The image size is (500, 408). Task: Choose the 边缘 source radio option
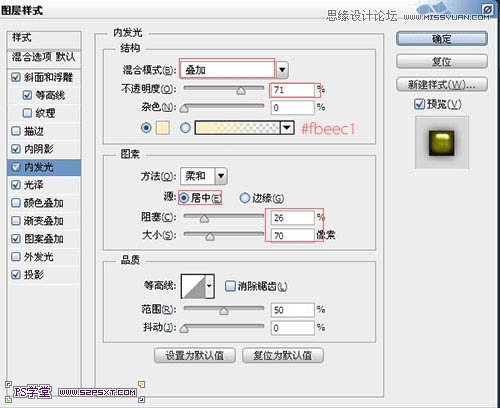pos(245,198)
